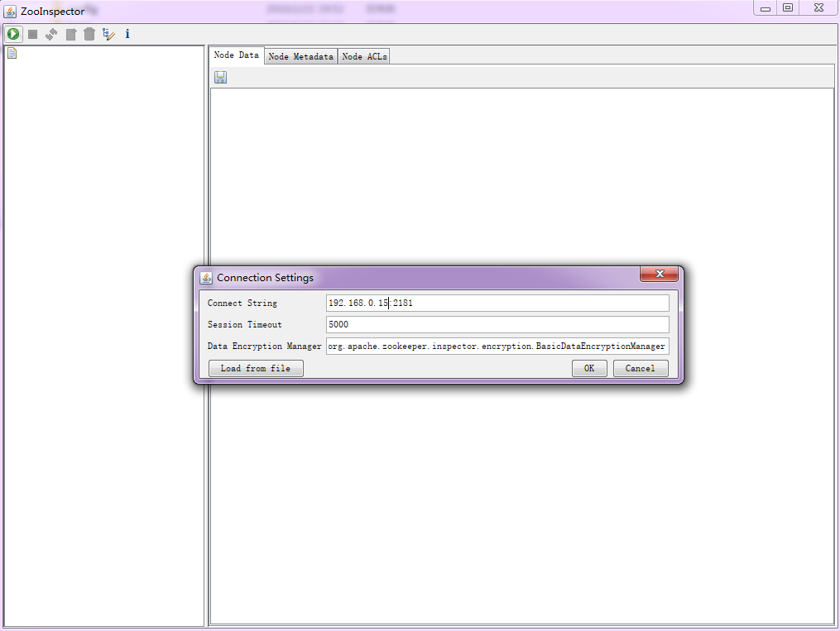Click the green Connect play icon
The height and width of the screenshot is (631, 840).
pos(13,34)
